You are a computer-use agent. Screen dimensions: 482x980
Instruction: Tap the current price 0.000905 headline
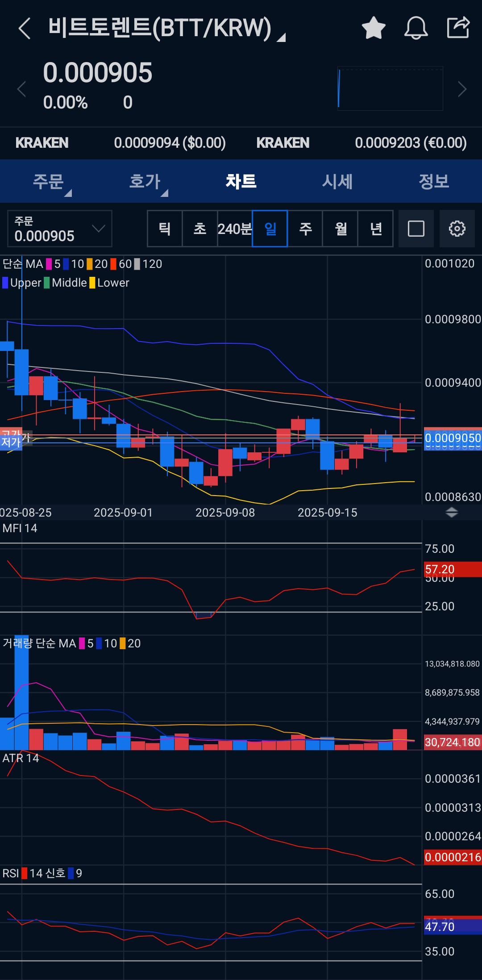98,73
